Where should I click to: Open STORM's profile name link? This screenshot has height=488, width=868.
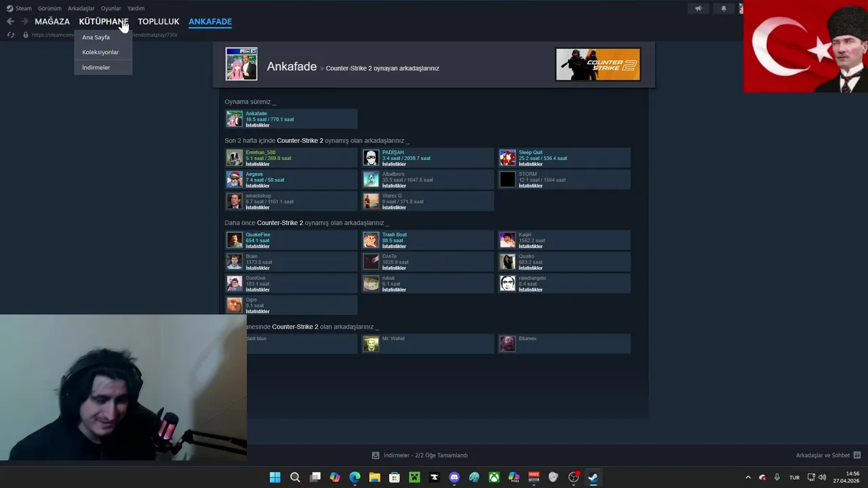(x=528, y=174)
